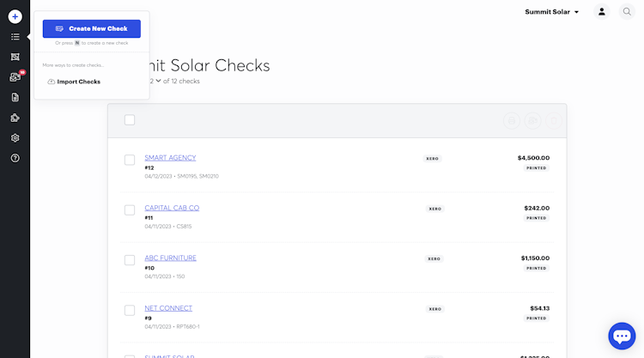Open the document page icon in sidebar
Screen dimensions: 644x358
pyautogui.click(x=15, y=97)
